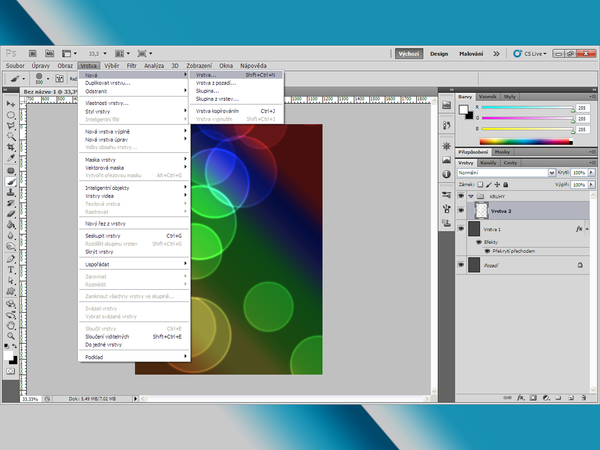
Task: Toggle visibility of the Pozadí layer
Action: (461, 265)
